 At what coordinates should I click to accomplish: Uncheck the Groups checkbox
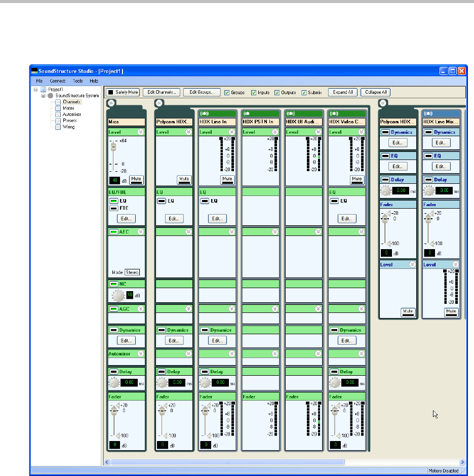coord(227,93)
